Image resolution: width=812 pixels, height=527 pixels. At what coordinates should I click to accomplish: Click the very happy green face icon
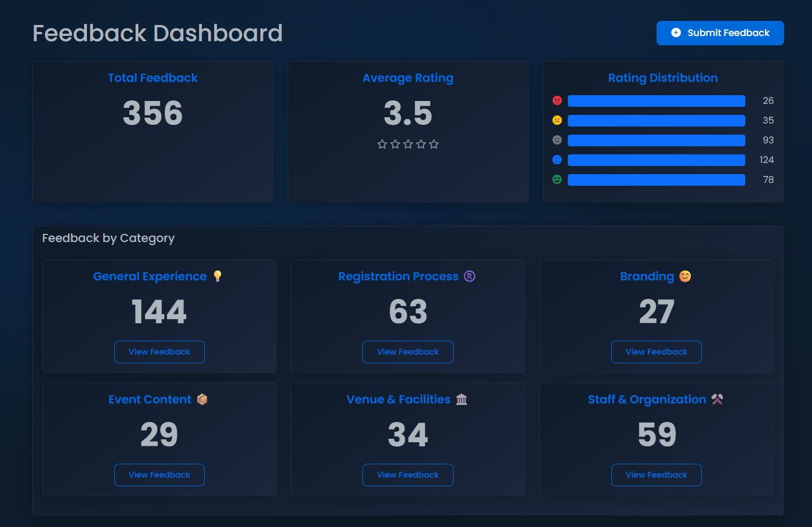(557, 180)
